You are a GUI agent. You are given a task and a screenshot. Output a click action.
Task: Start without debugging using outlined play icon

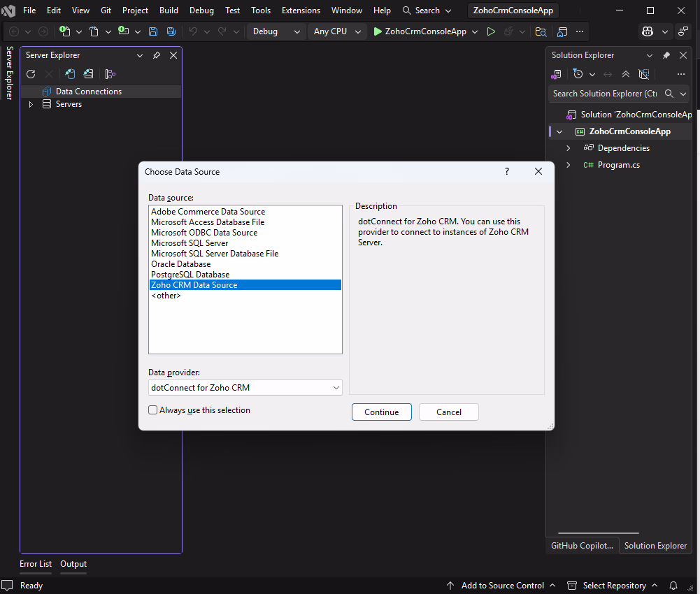[x=491, y=31]
